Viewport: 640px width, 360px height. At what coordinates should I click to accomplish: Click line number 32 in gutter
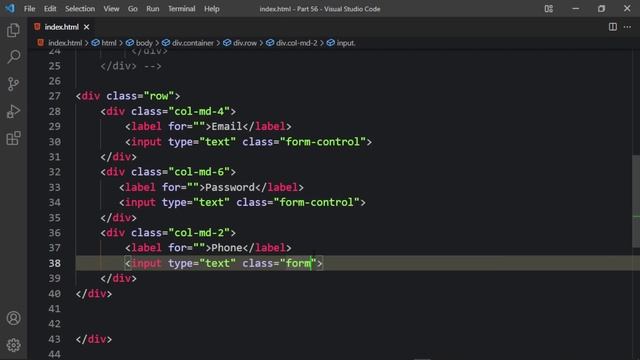55,172
